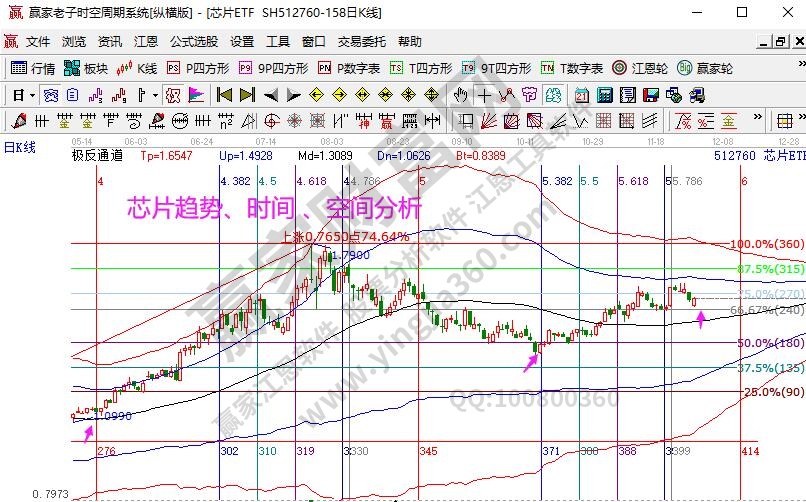Open the 交易委托 menu
The image size is (806, 502).
361,42
